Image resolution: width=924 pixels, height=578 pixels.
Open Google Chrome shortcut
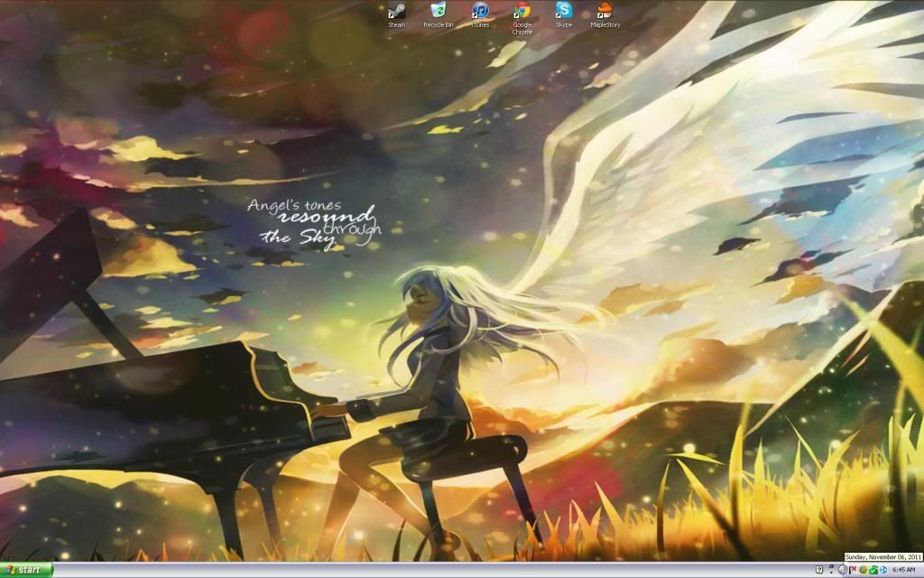coord(522,12)
